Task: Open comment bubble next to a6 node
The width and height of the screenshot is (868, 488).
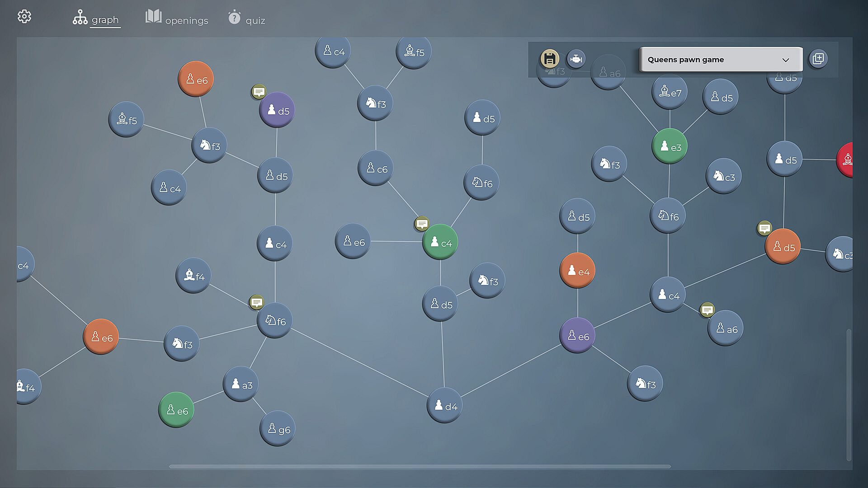Action: coord(707,310)
